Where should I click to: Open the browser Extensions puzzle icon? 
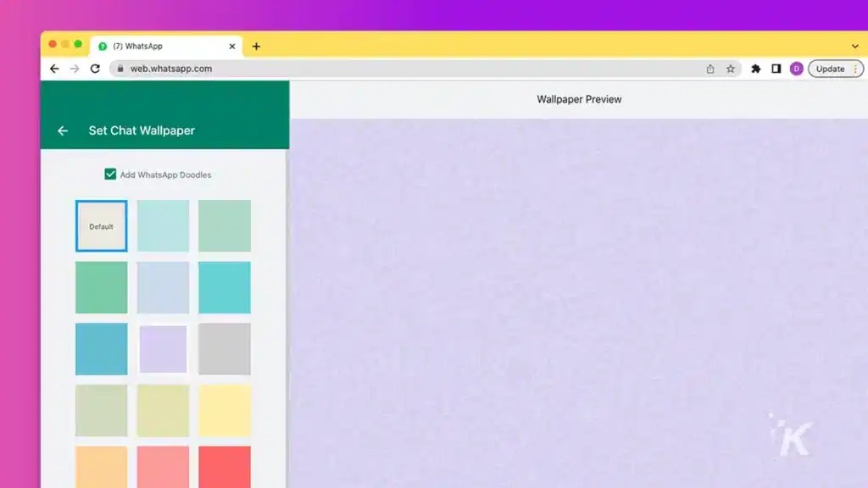pos(756,69)
